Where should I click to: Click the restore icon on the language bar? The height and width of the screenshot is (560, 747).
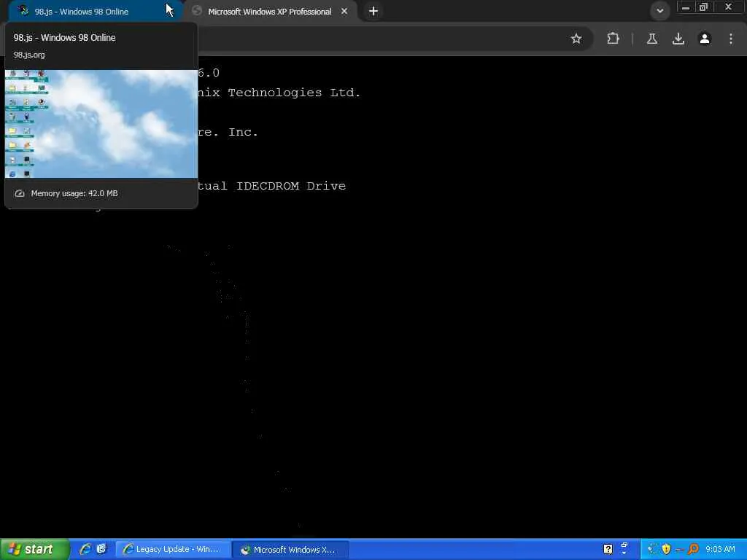624,545
